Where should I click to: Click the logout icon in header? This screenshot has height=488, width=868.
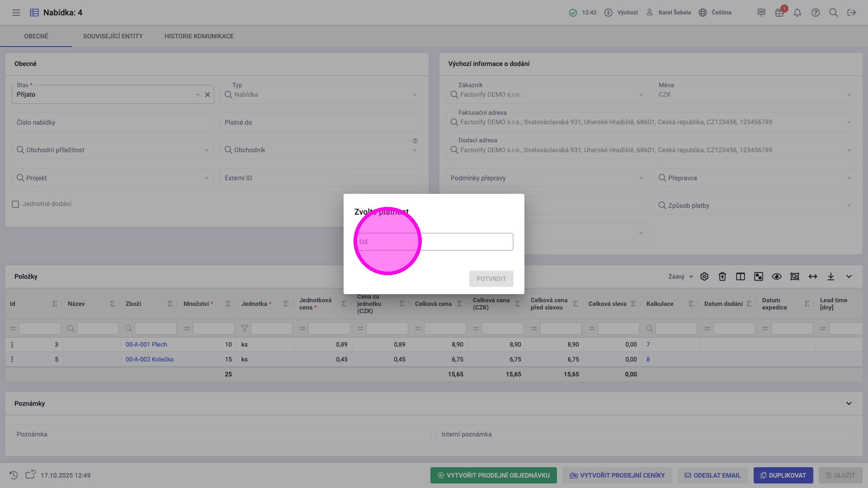click(x=852, y=13)
